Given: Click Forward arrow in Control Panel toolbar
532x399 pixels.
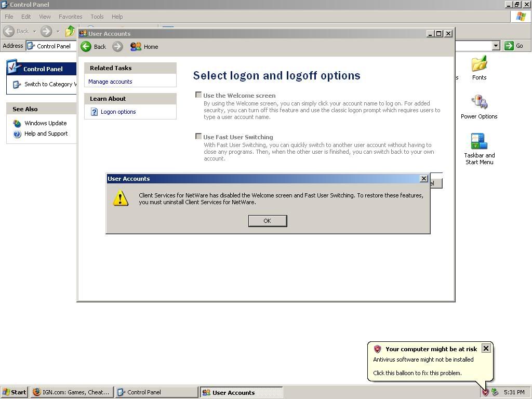Looking at the screenshot, I should click(46, 31).
